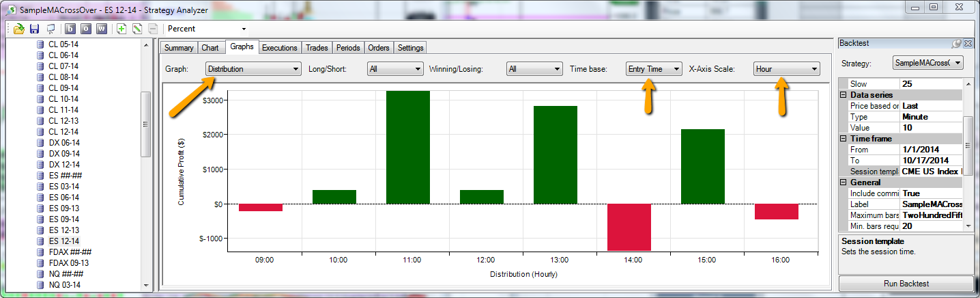The height and width of the screenshot is (298, 980).
Task: Click the Include commission value True
Action: (932, 193)
